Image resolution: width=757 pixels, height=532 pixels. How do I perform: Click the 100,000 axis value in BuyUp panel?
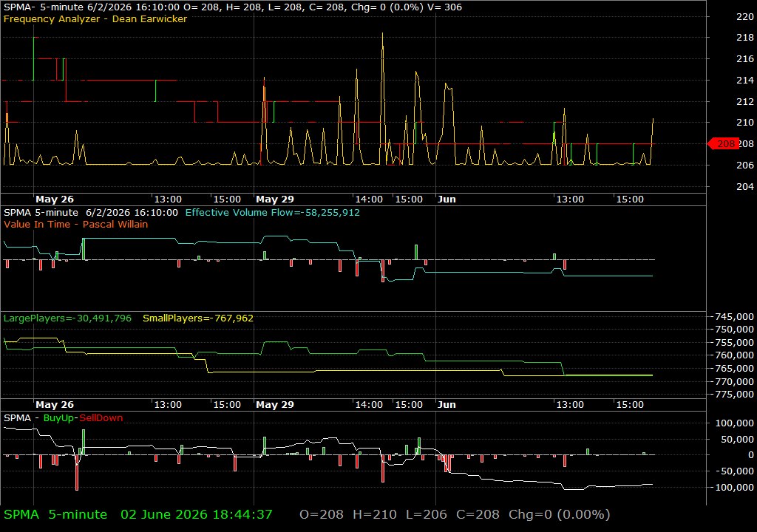[x=734, y=423]
